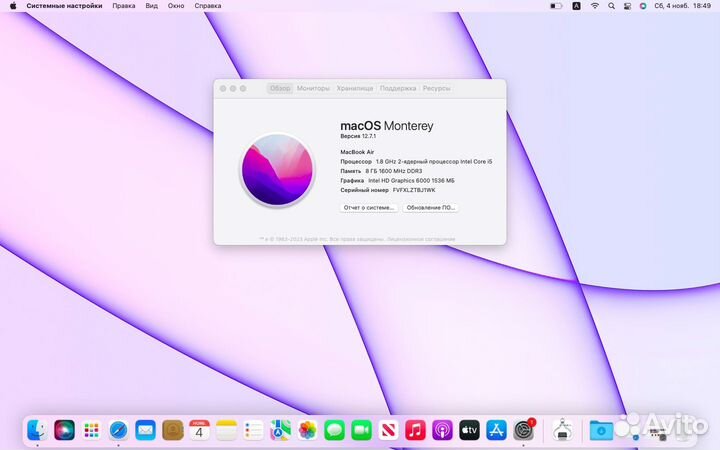Click the Siri icon in the menu bar
The height and width of the screenshot is (450, 720).
click(643, 6)
